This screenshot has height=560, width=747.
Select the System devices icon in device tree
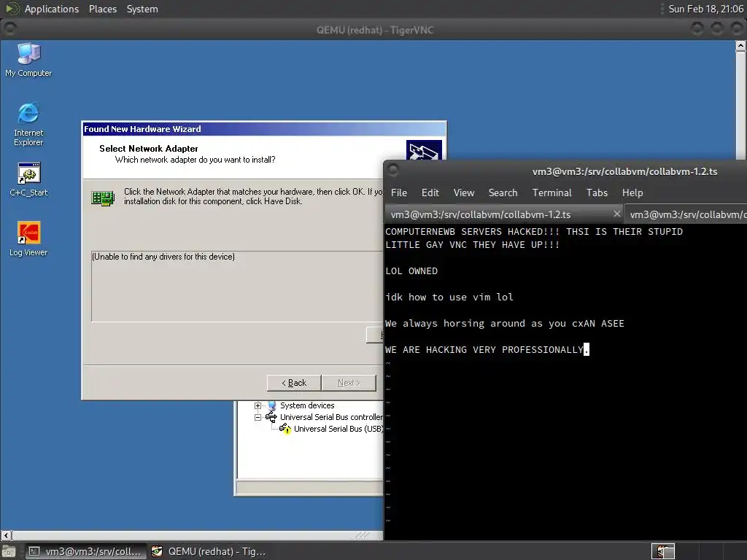pos(272,405)
